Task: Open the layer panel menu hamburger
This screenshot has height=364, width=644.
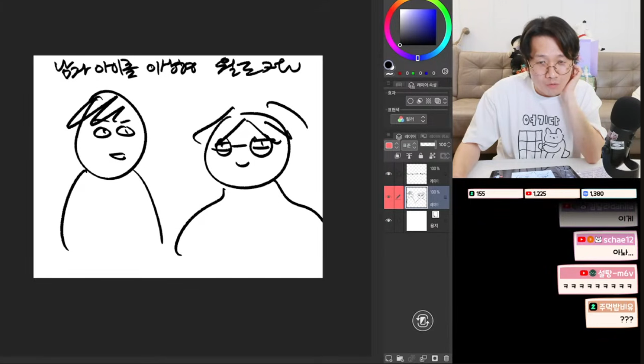Action: pyautogui.click(x=388, y=135)
